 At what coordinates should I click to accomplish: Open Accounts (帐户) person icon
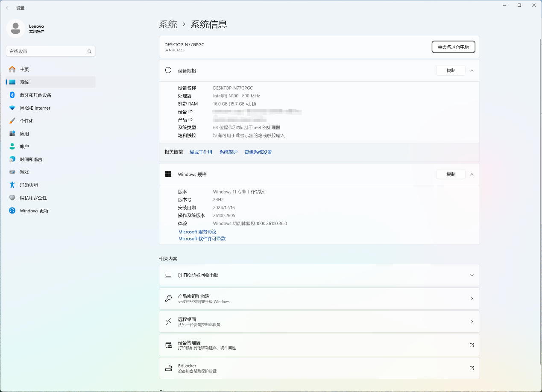12,146
